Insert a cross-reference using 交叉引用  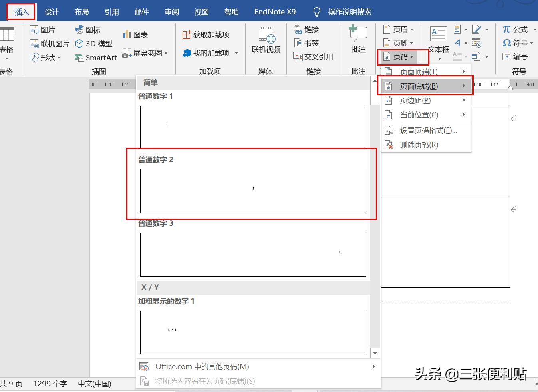click(x=314, y=57)
